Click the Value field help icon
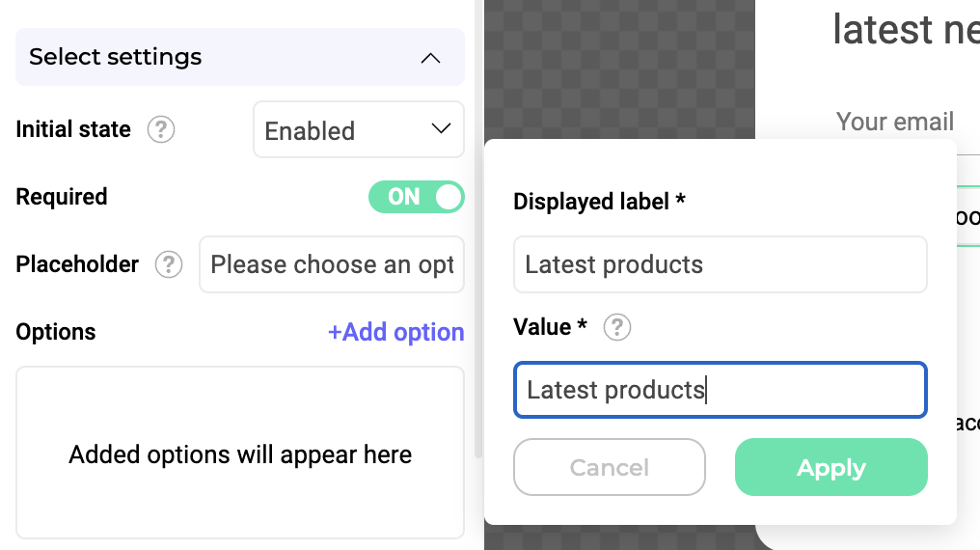This screenshot has width=980, height=550. click(x=616, y=328)
